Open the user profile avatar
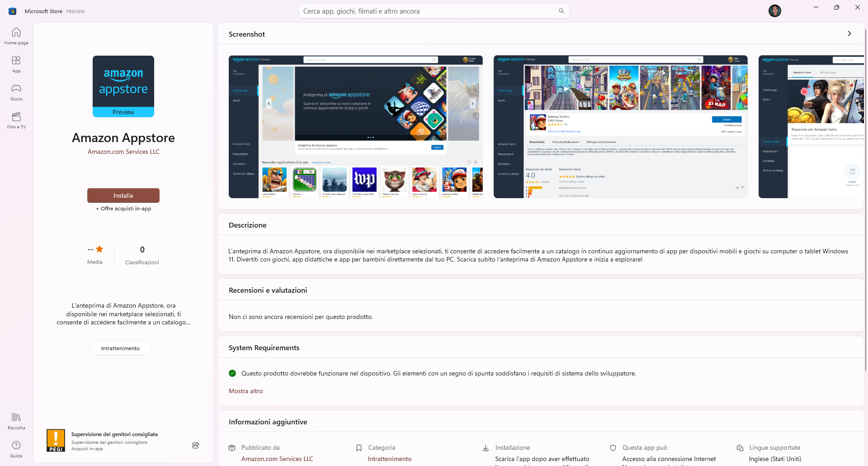The height and width of the screenshot is (466, 868). tap(774, 11)
